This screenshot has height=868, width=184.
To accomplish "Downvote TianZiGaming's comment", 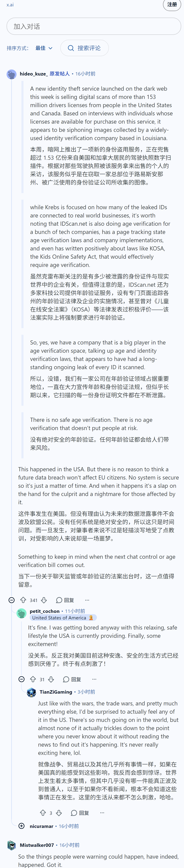I will [59, 812].
